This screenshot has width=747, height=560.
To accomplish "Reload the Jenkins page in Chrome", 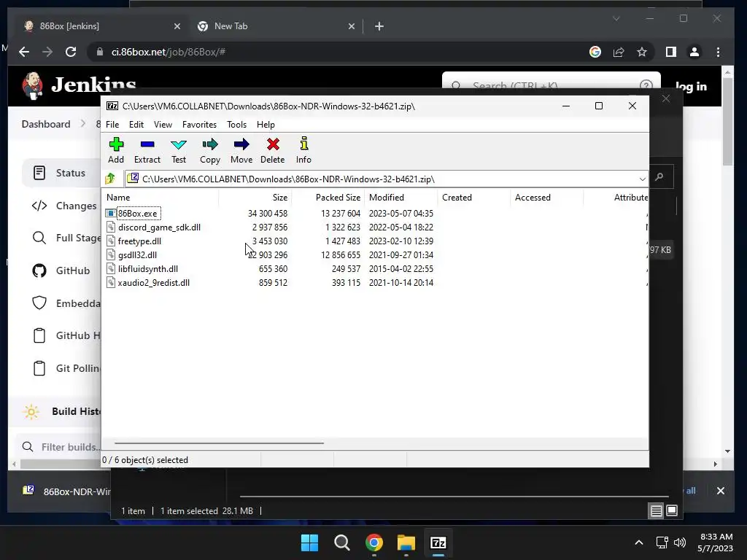I will click(x=71, y=52).
